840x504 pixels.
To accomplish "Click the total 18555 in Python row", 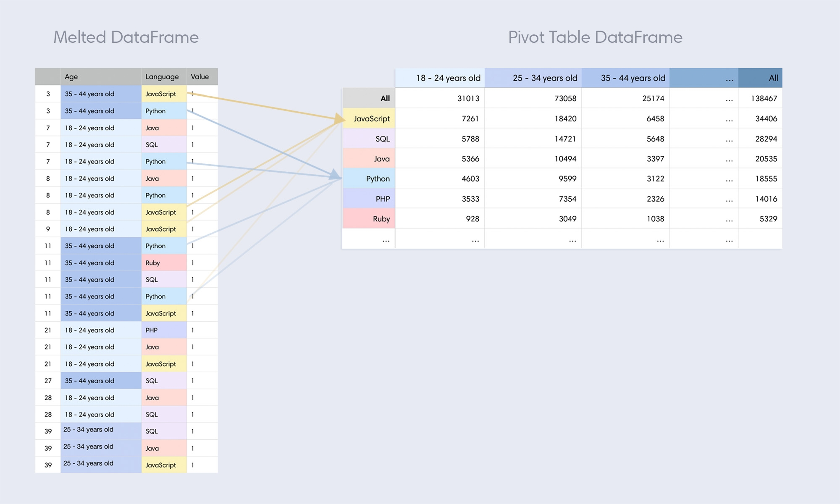I will coord(766,178).
